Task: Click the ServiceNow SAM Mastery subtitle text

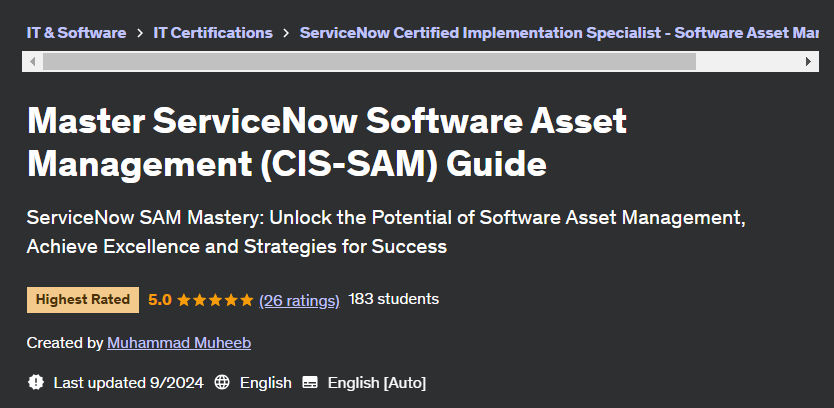Action: (386, 232)
